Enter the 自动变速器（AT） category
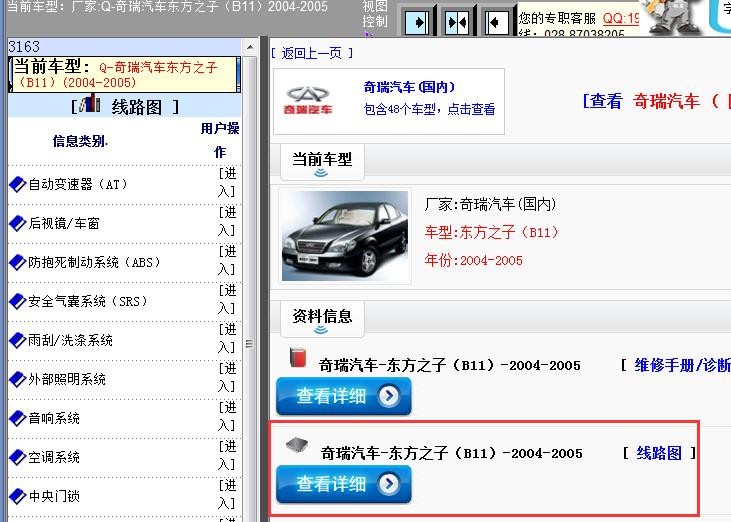This screenshot has height=522, width=731. (228, 182)
